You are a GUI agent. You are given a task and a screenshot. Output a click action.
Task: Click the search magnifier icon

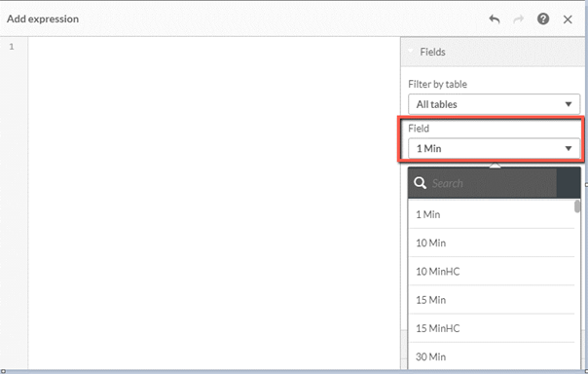[420, 183]
